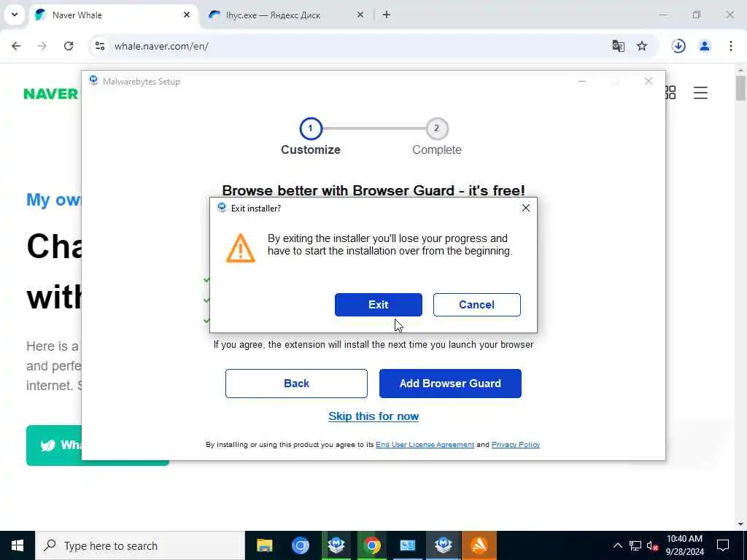Screen dimensions: 747x560
Task: Open the orange Avast taskbar icon
Action: click(479, 545)
